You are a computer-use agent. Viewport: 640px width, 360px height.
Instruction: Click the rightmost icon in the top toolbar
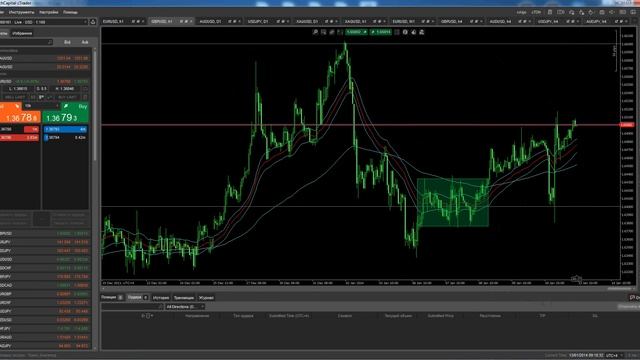[x=633, y=12]
